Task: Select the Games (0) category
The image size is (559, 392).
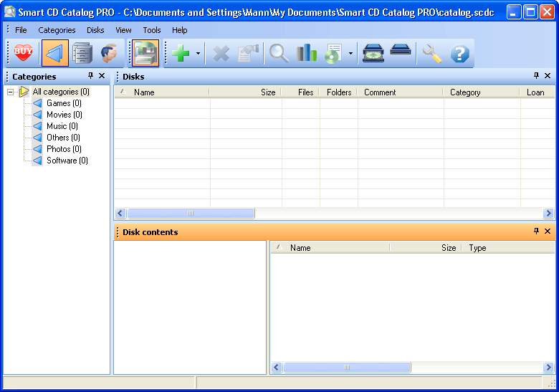Action: [64, 103]
